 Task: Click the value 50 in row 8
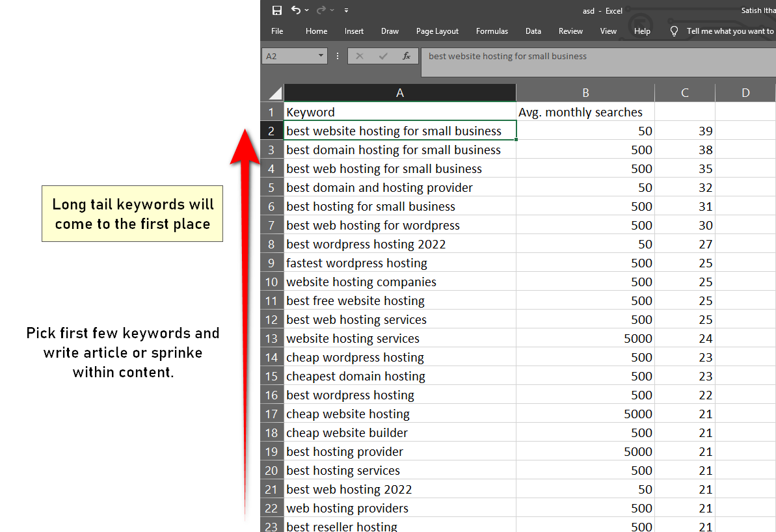click(x=585, y=244)
